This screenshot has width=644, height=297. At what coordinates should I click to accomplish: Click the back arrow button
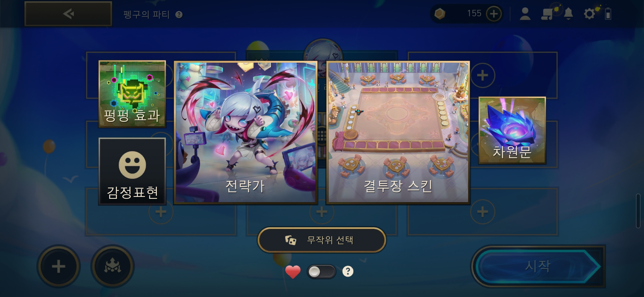pos(68,14)
